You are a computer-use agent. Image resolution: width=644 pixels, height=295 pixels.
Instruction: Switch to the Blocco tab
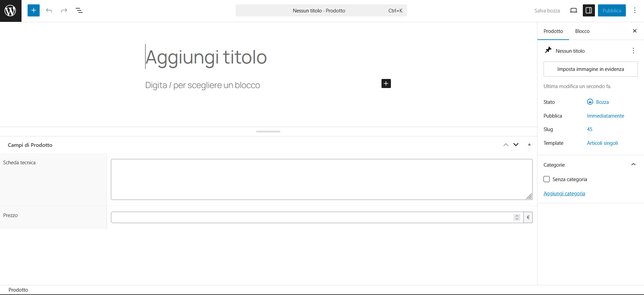[x=582, y=31]
